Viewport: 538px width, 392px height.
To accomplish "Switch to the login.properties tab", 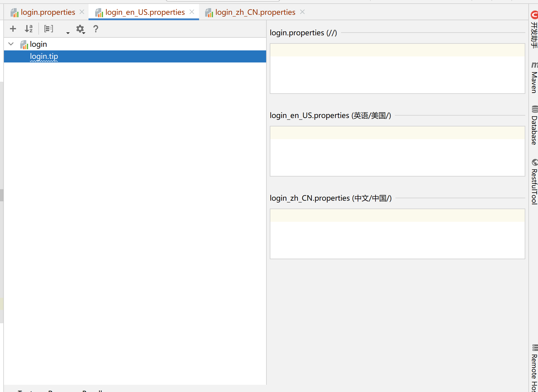I will [48, 12].
